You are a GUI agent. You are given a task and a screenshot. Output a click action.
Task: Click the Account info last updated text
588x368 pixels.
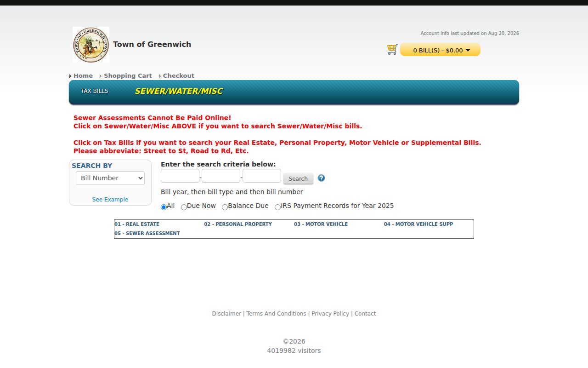click(470, 33)
